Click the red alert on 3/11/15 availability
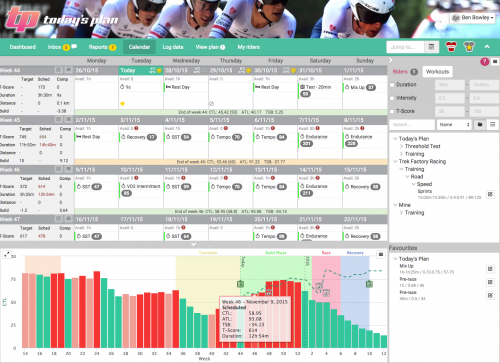 [136, 128]
